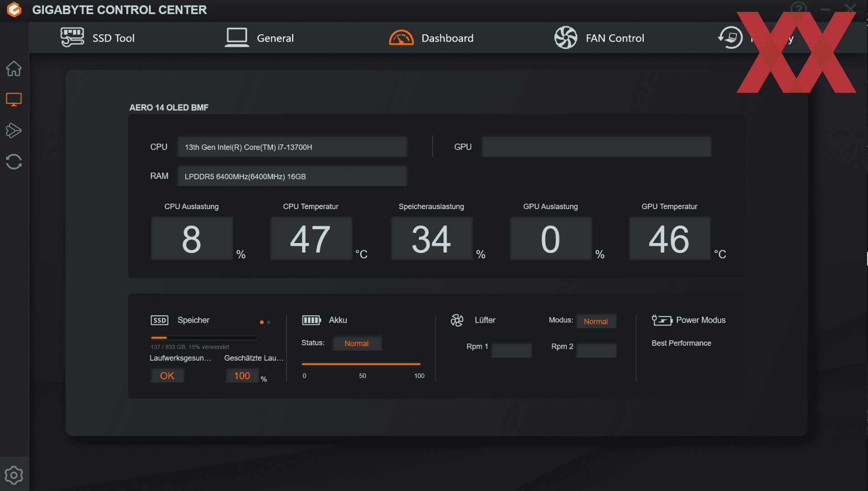Click the 137 / 933 GB usage text
The width and height of the screenshot is (868, 491).
coord(190,347)
